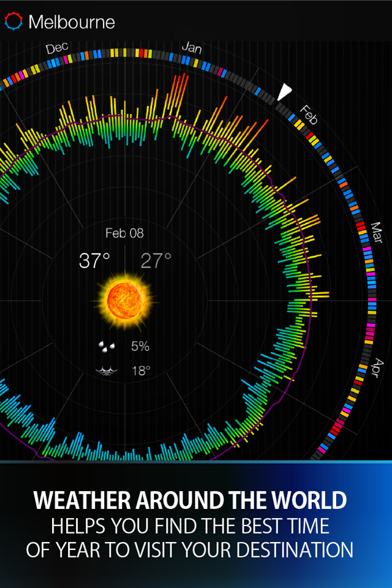The height and width of the screenshot is (588, 392).
Task: Click the 18° water temperature value
Action: click(x=141, y=371)
